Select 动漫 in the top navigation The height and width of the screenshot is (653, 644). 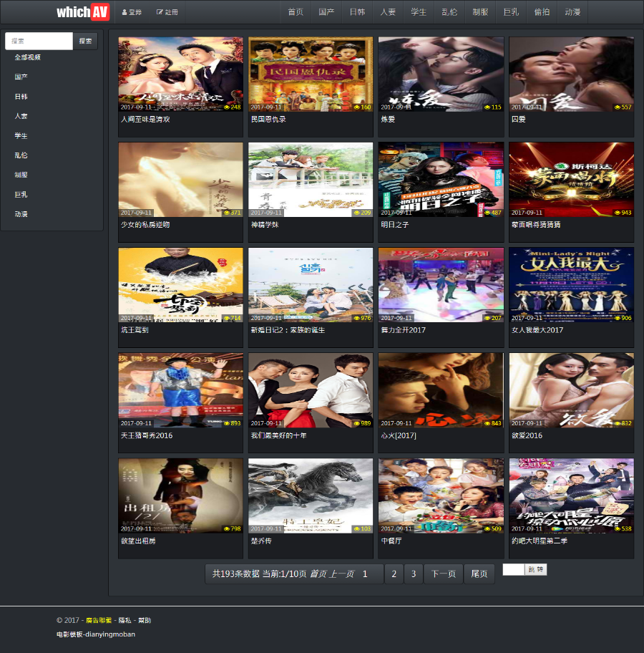573,12
